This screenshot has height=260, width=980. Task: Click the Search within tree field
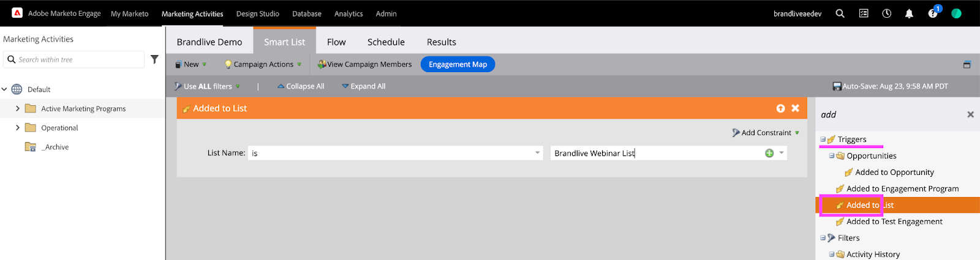click(74, 59)
